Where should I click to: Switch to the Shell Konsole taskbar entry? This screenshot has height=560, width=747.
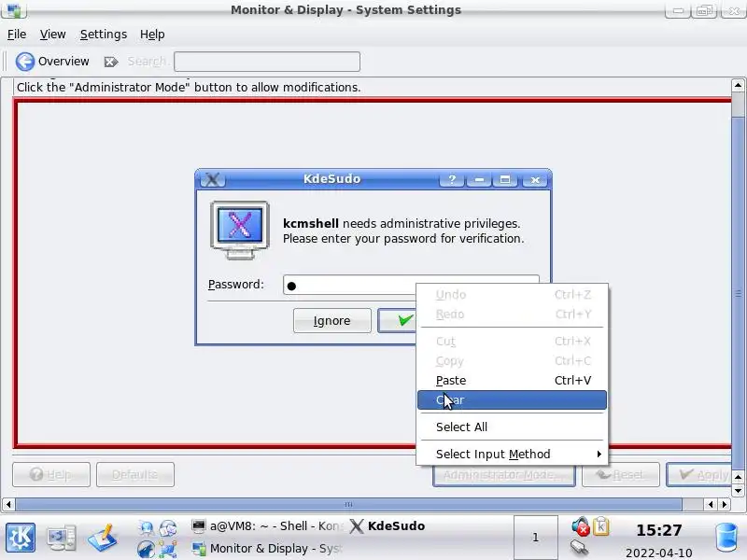point(267,526)
